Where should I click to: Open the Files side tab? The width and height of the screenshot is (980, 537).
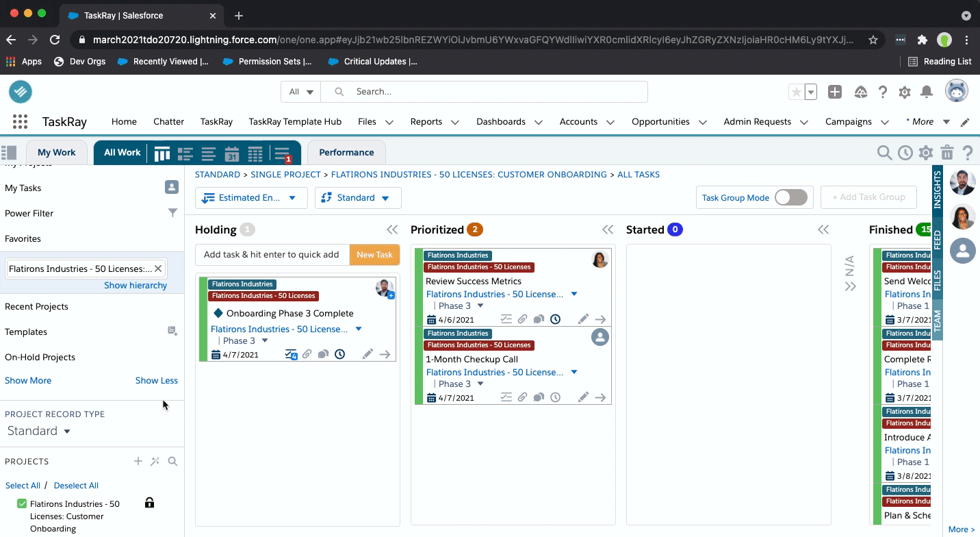(x=938, y=280)
